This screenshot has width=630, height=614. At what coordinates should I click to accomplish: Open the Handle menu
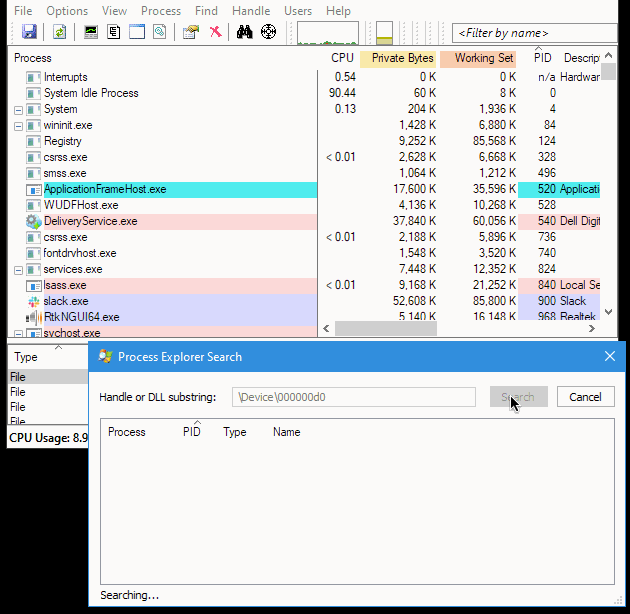pos(250,11)
